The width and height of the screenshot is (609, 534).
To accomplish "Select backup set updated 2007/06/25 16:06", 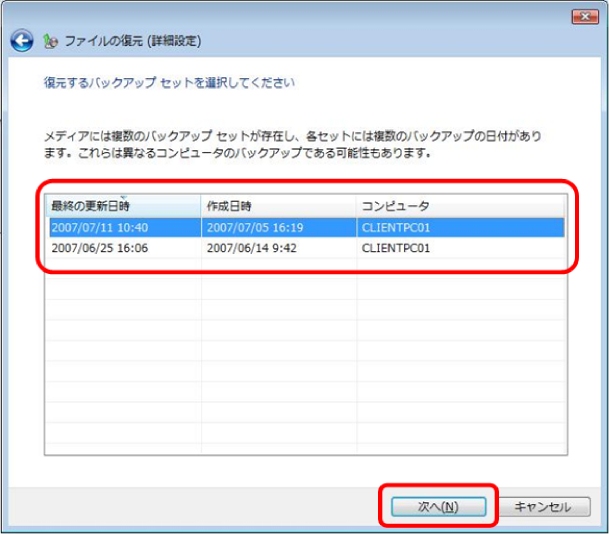I will 99,248.
